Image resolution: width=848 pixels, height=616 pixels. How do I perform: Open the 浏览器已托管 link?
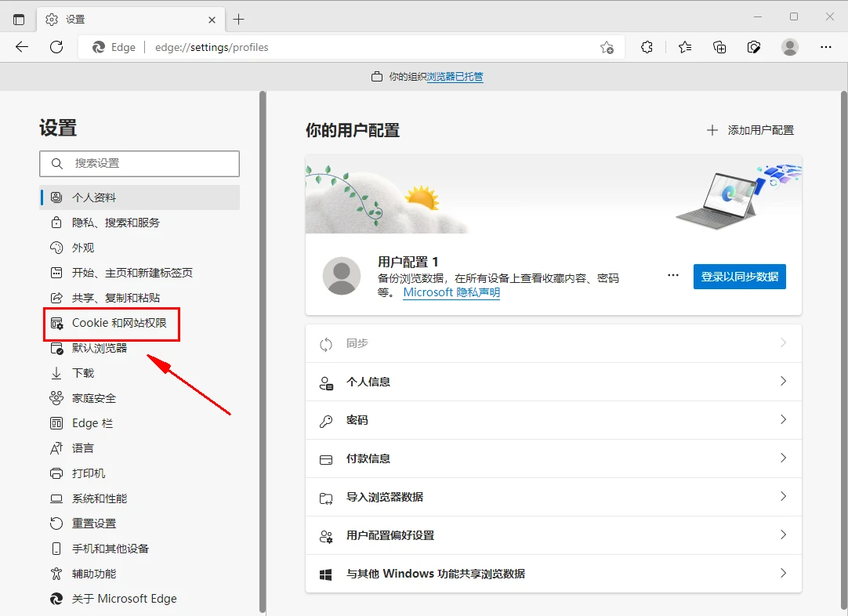click(x=455, y=77)
